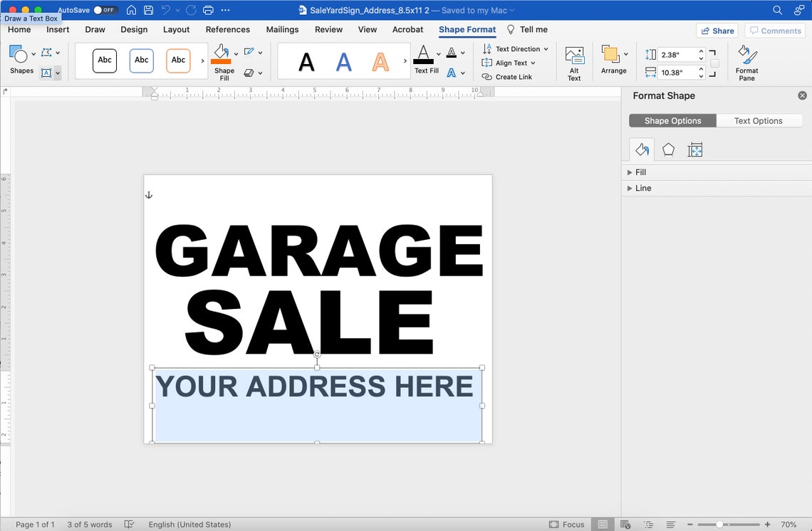Open Text Options in Format Shape
This screenshot has width=812, height=531.
coord(759,120)
